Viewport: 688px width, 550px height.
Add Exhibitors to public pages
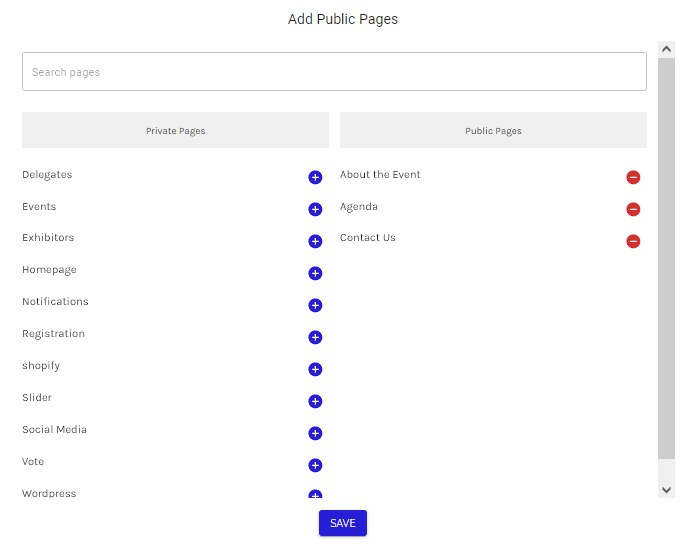click(x=315, y=241)
